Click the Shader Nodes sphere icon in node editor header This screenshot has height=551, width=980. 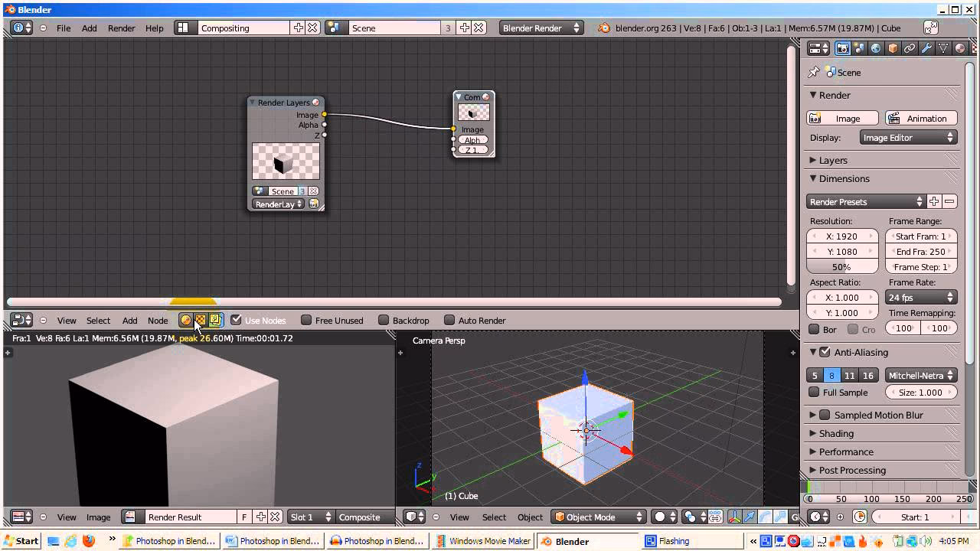pos(187,320)
